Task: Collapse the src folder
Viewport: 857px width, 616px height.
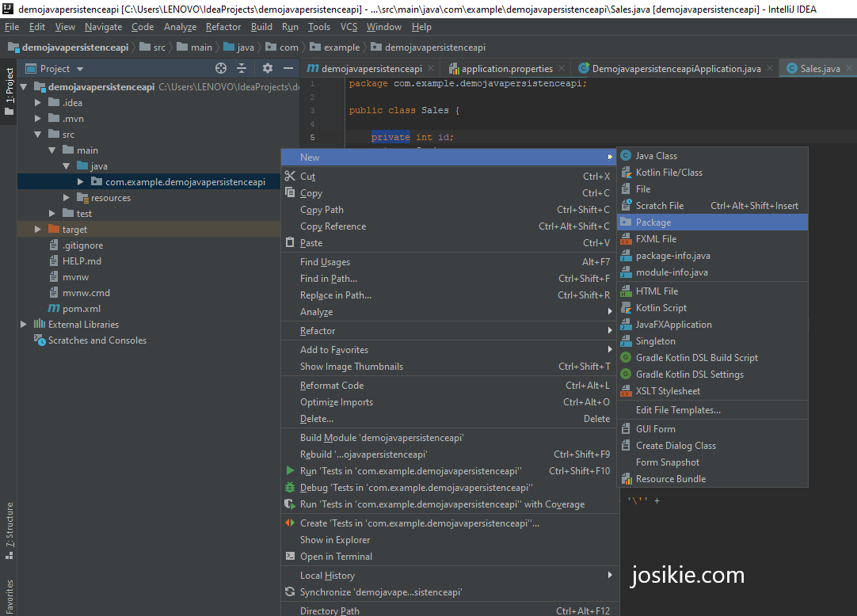Action: click(x=36, y=134)
